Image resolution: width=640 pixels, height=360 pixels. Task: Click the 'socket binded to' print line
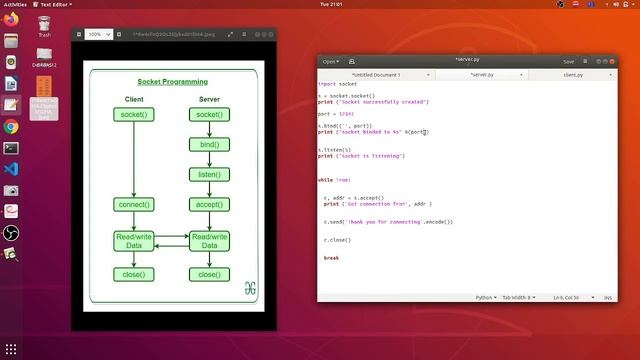pos(373,132)
